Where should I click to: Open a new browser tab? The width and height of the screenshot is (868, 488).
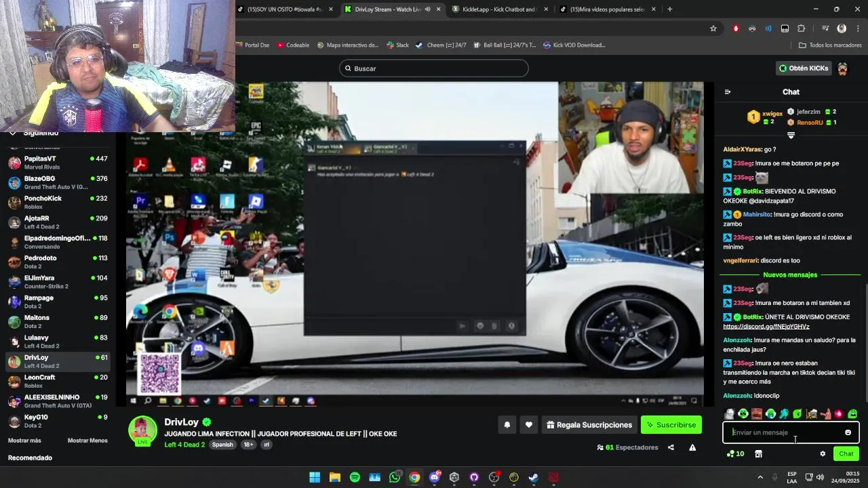point(670,9)
